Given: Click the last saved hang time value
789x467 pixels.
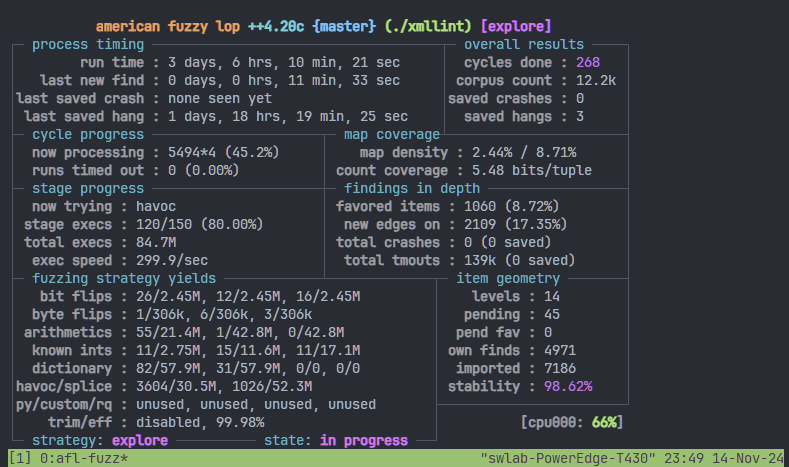Looking at the screenshot, I should 288,116.
